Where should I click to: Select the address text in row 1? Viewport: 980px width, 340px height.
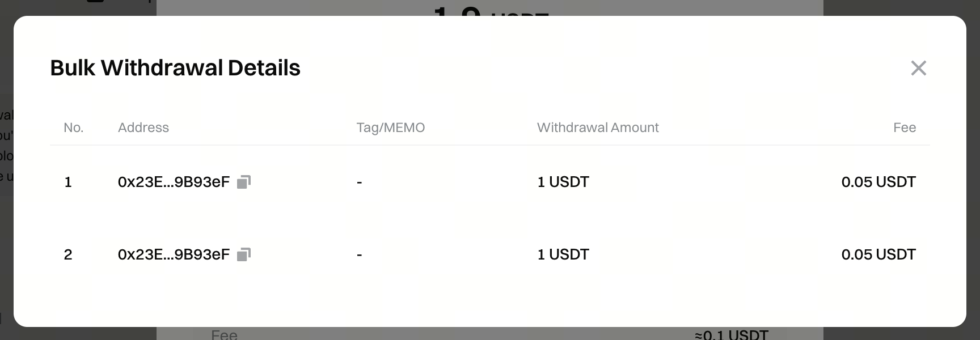tap(174, 182)
